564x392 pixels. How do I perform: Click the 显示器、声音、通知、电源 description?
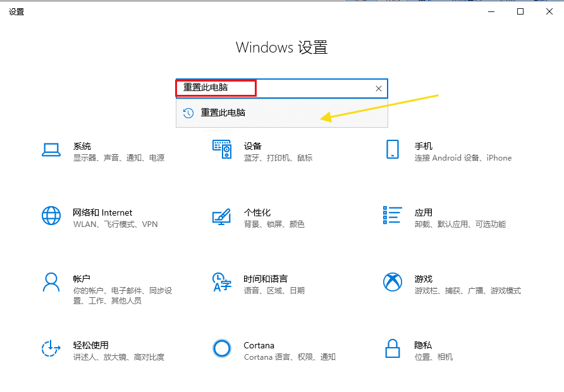click(x=119, y=158)
